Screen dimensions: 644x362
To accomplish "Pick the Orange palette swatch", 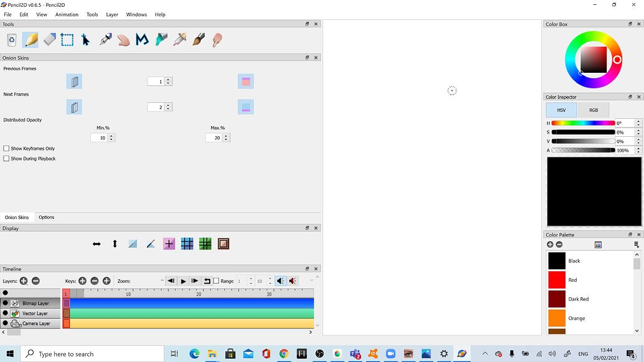I will click(556, 318).
